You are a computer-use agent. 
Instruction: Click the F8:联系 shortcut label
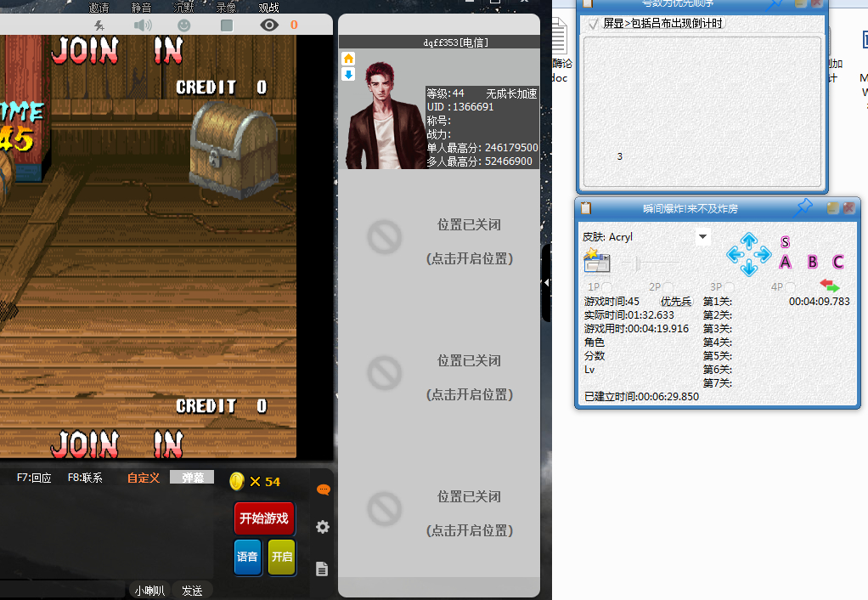point(85,478)
